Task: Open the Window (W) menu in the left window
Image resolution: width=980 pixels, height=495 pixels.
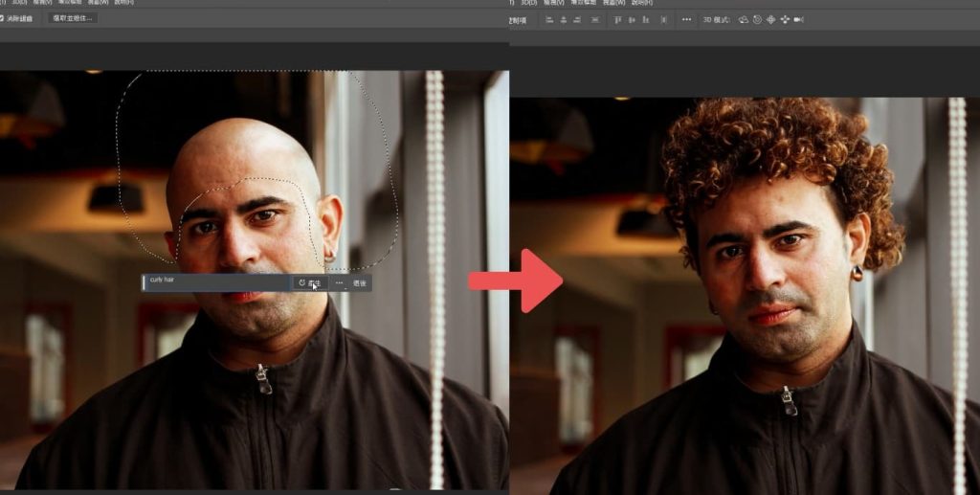Action: click(99, 3)
